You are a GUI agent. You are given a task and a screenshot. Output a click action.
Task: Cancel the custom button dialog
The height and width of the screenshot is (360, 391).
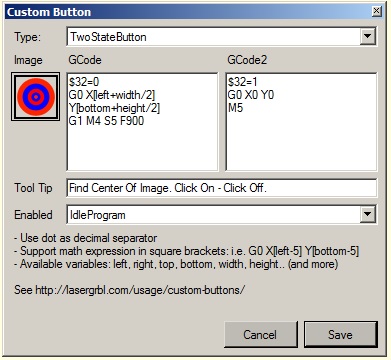(260, 334)
